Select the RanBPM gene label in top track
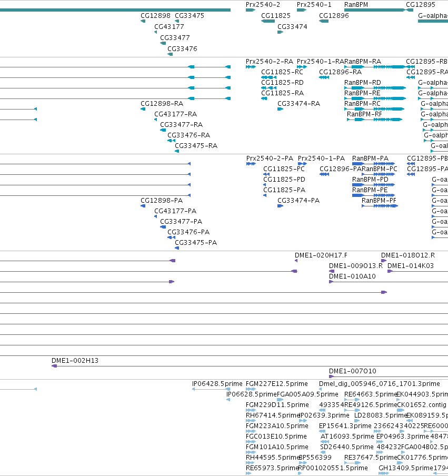Image resolution: width=448 pixels, height=476 pixels. 356,5
